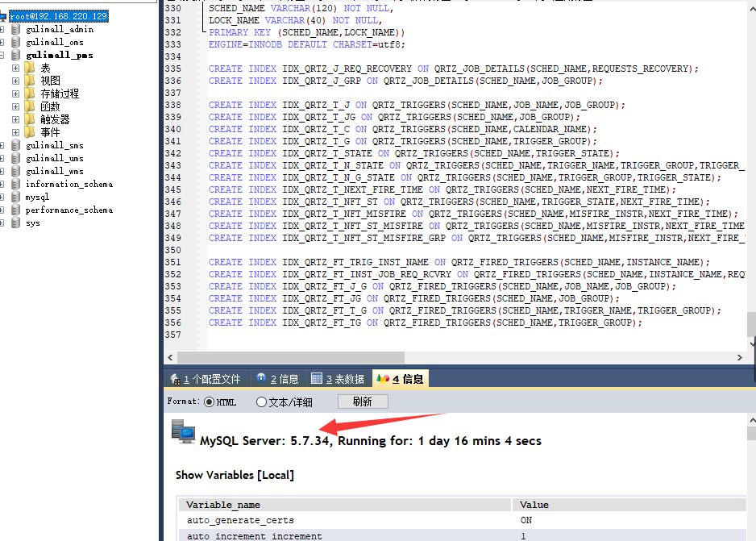Viewport: 756px width, 541px height.
Task: Click the ENGINE=INNODB line 333
Action: tap(306, 44)
